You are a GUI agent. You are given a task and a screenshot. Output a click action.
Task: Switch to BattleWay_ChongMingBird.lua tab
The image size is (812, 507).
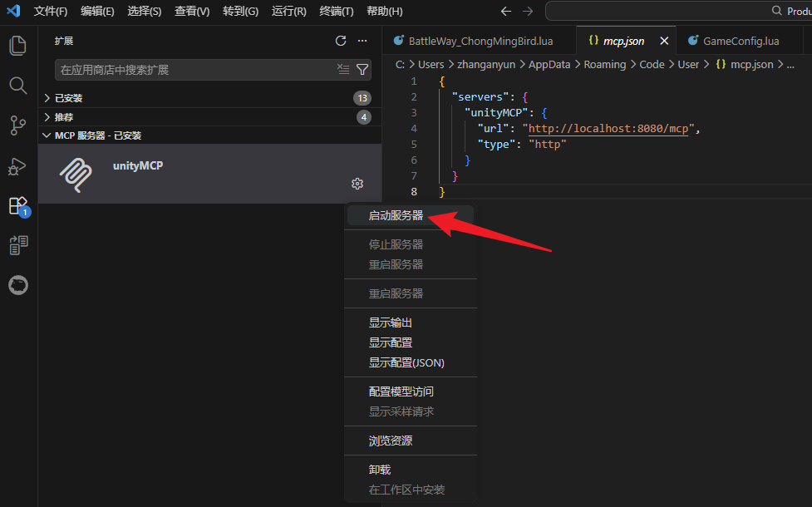pos(480,41)
